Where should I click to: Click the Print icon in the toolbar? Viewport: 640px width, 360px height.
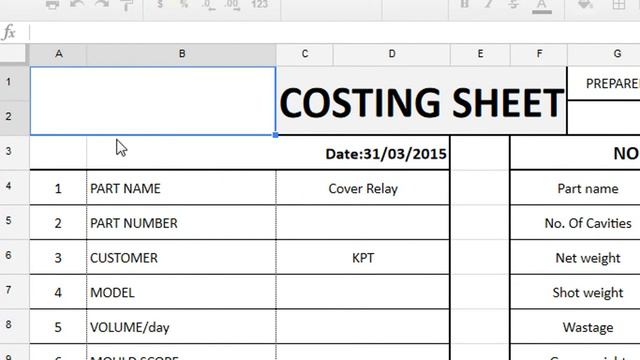click(x=52, y=5)
